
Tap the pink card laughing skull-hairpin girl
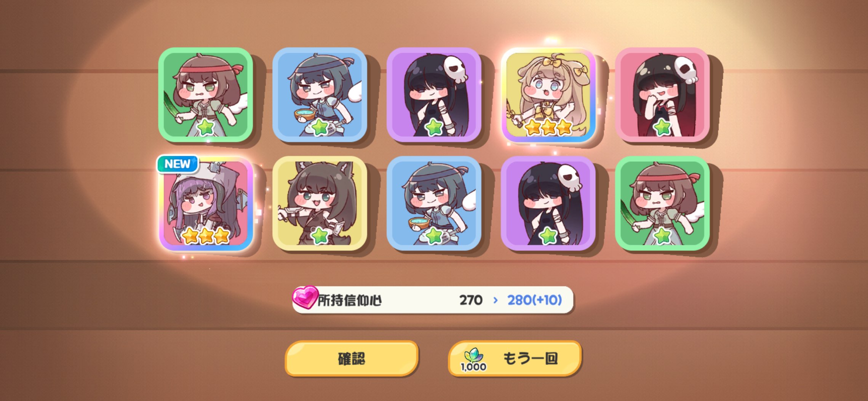[663, 95]
